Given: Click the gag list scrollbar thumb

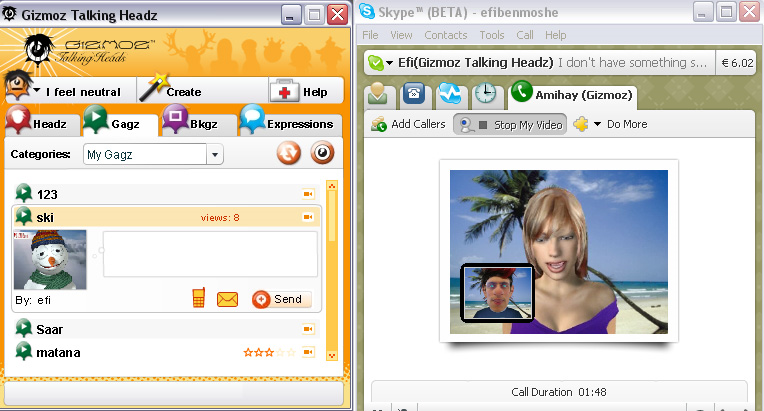Looking at the screenshot, I should [332, 216].
